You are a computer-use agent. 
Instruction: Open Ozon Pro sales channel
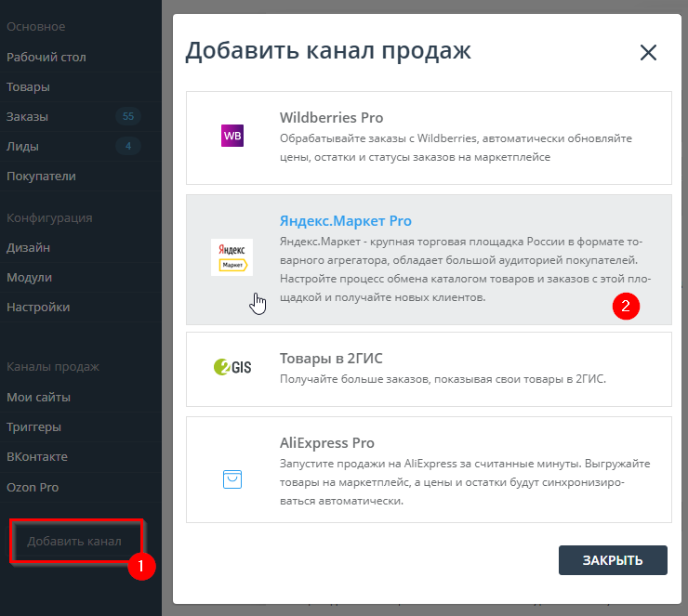(x=33, y=487)
